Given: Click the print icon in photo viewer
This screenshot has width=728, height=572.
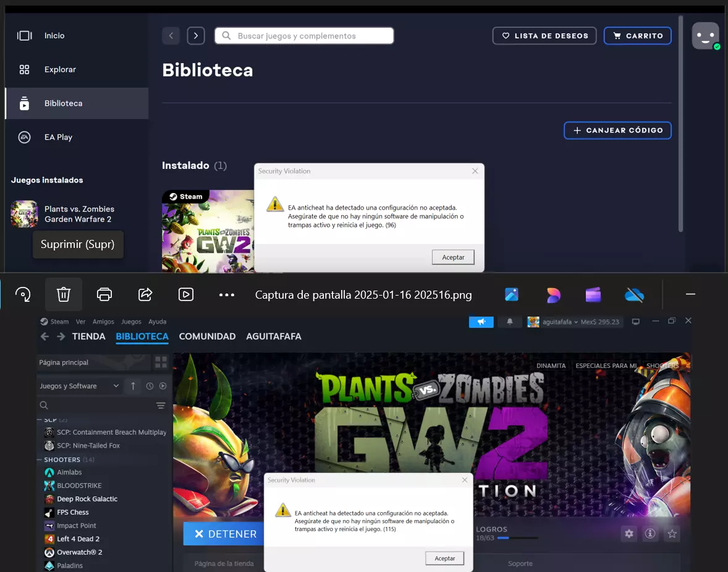Looking at the screenshot, I should pyautogui.click(x=104, y=294).
